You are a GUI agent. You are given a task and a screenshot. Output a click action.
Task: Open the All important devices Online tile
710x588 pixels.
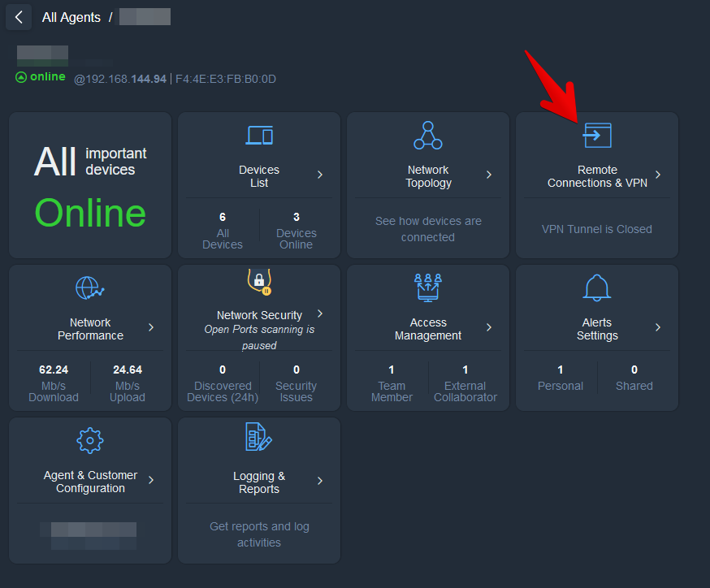click(x=90, y=185)
